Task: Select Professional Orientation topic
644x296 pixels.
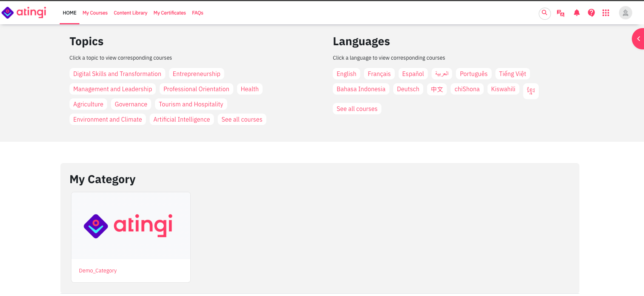Action: pyautogui.click(x=196, y=89)
